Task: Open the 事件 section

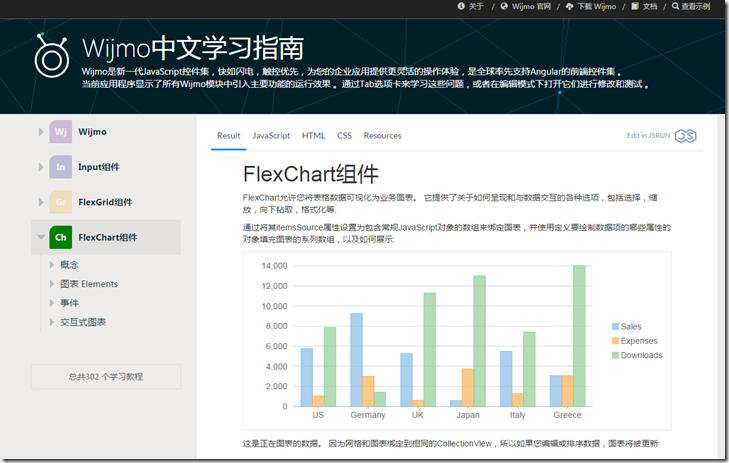Action: point(69,303)
